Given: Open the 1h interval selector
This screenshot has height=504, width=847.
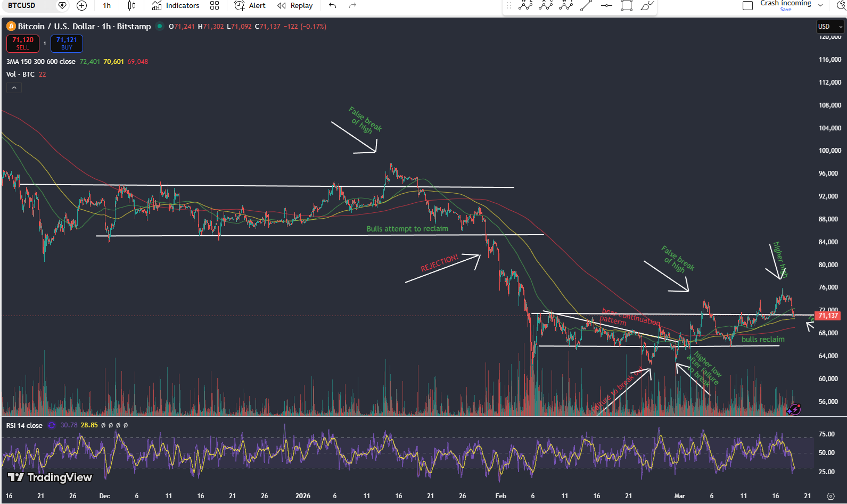Looking at the screenshot, I should point(107,5).
